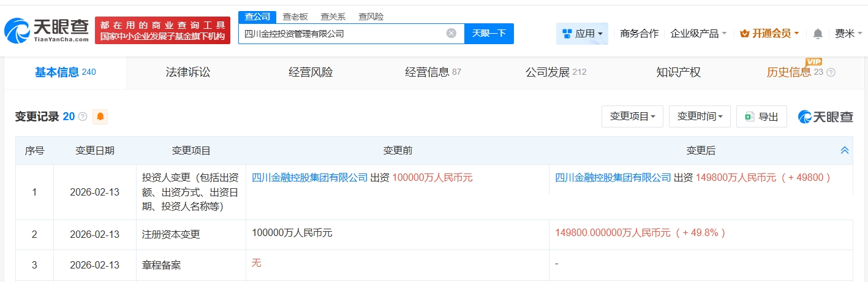
Task: Expand the 变更项目 filter dropdown
Action: pyautogui.click(x=632, y=116)
